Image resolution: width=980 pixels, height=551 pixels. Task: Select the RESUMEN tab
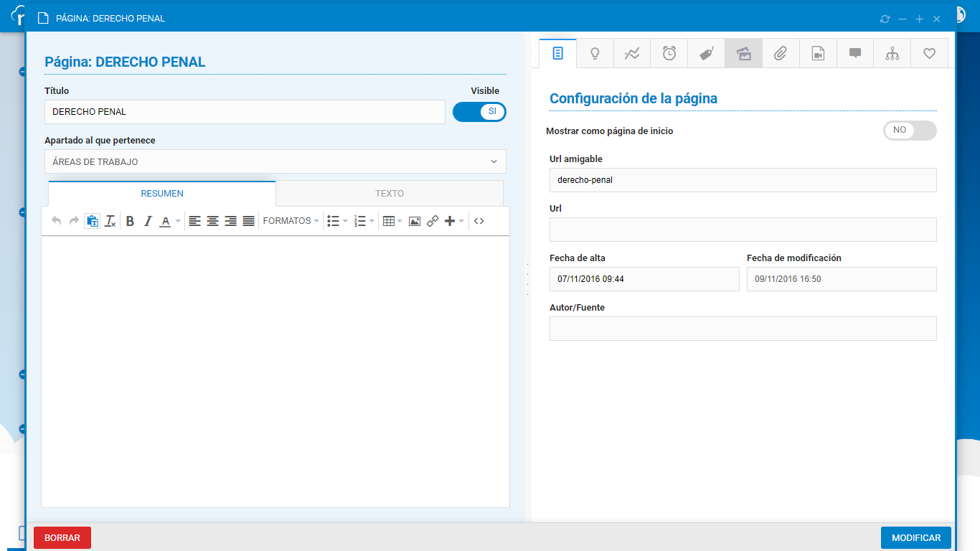coord(162,194)
